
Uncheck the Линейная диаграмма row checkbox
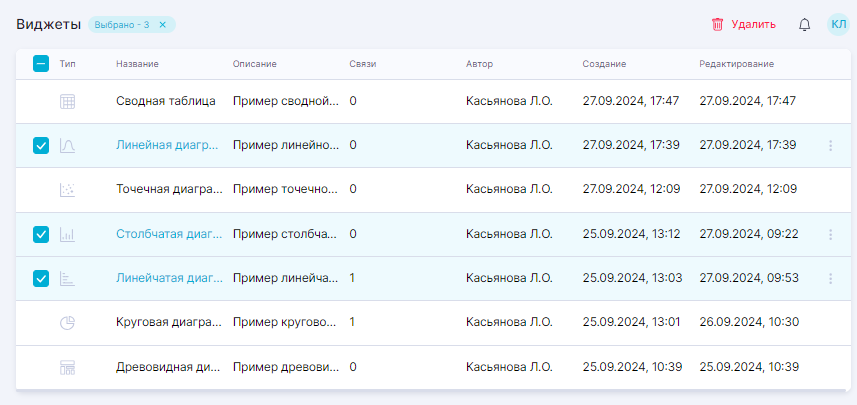[41, 146]
